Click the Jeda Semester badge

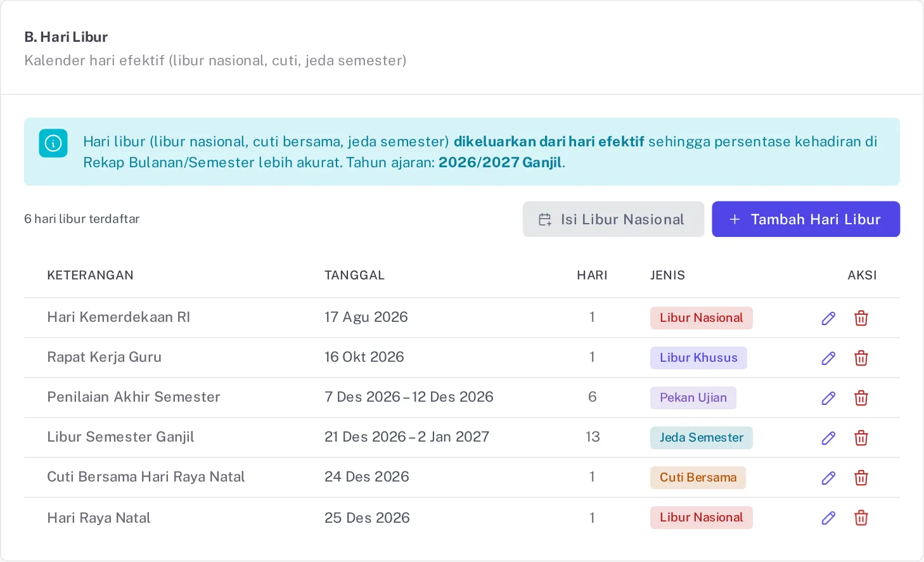coord(702,438)
